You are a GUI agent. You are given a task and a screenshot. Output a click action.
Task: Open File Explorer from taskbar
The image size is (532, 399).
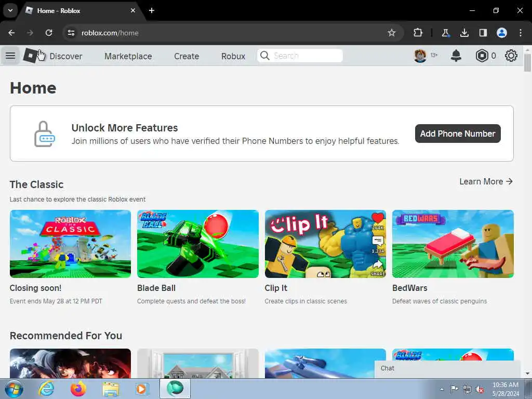click(111, 389)
